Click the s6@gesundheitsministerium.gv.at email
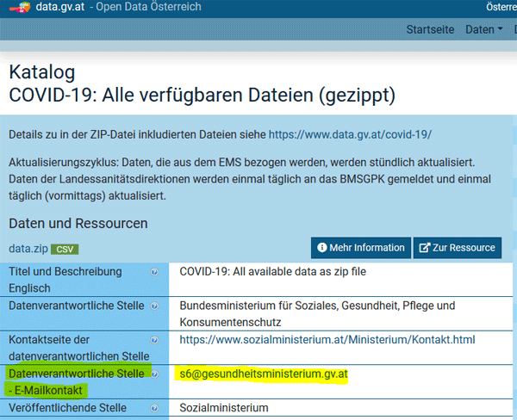The height and width of the screenshot is (420, 517). click(x=264, y=374)
